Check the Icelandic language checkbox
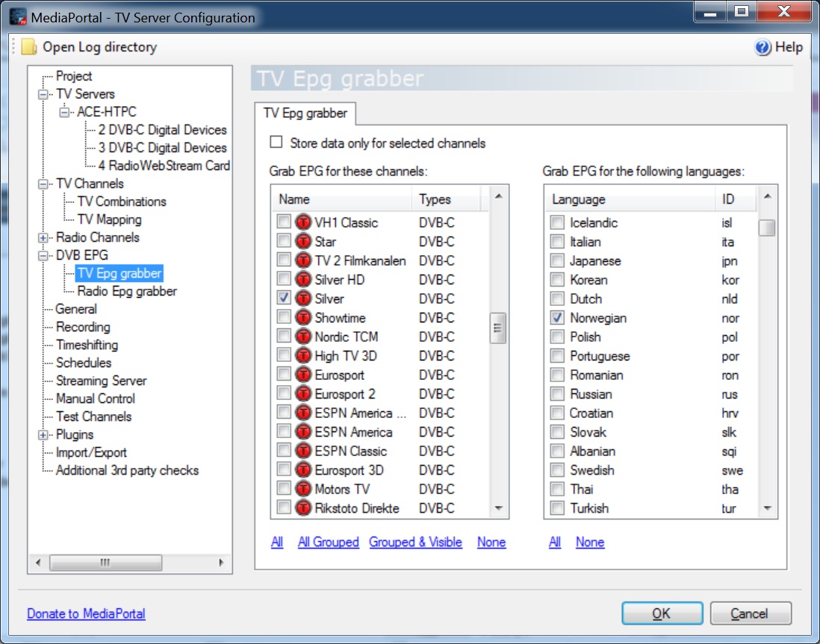This screenshot has width=820, height=644. click(557, 222)
